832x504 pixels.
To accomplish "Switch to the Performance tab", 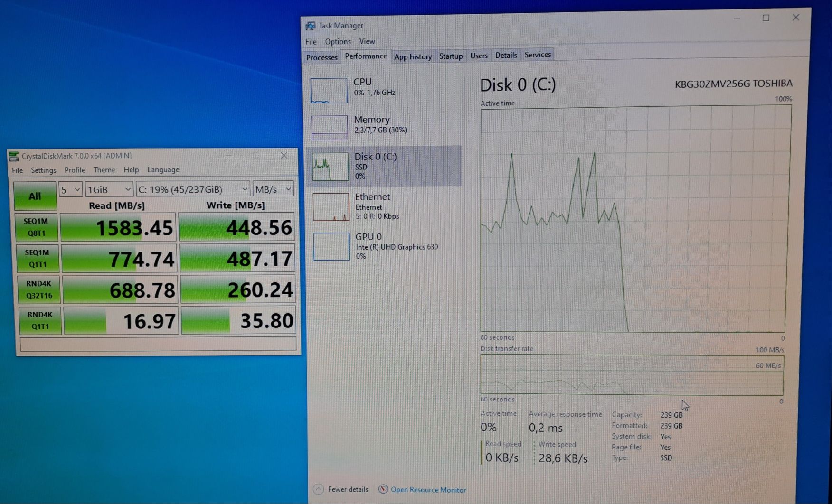I will pyautogui.click(x=366, y=56).
